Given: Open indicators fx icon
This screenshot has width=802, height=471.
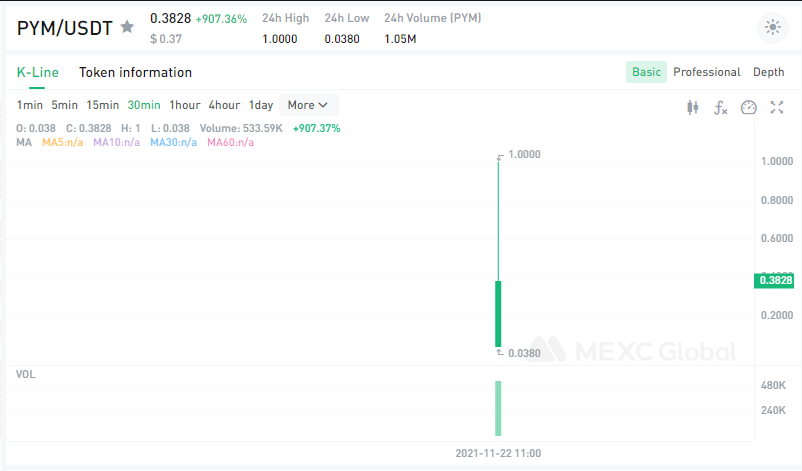Looking at the screenshot, I should [x=720, y=107].
